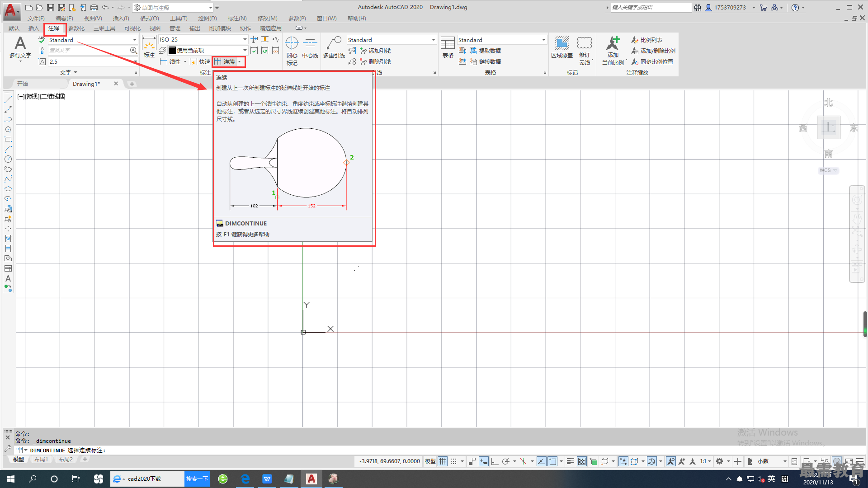Screen dimensions: 868x488
Task: Select the Line tool in left toolbar
Action: pyautogui.click(x=8, y=99)
